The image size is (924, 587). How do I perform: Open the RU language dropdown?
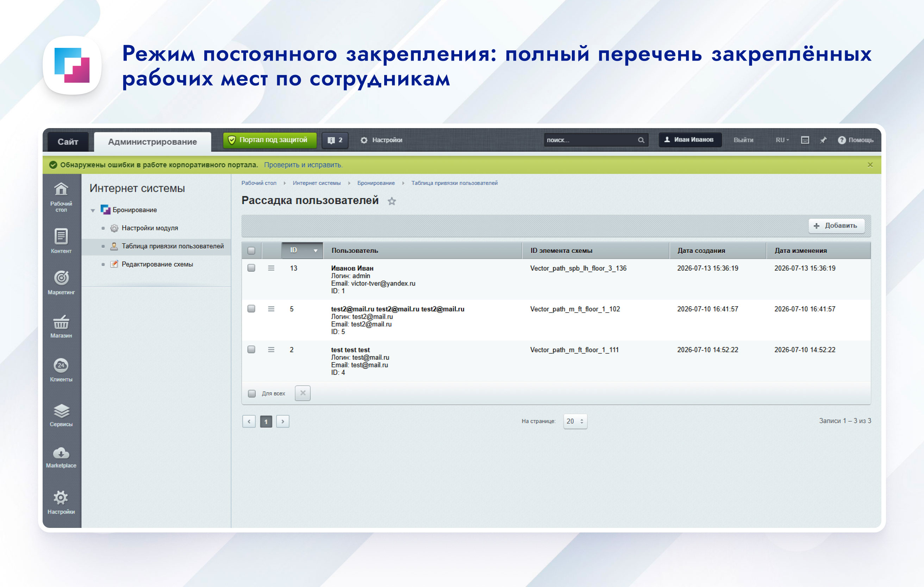pos(782,140)
